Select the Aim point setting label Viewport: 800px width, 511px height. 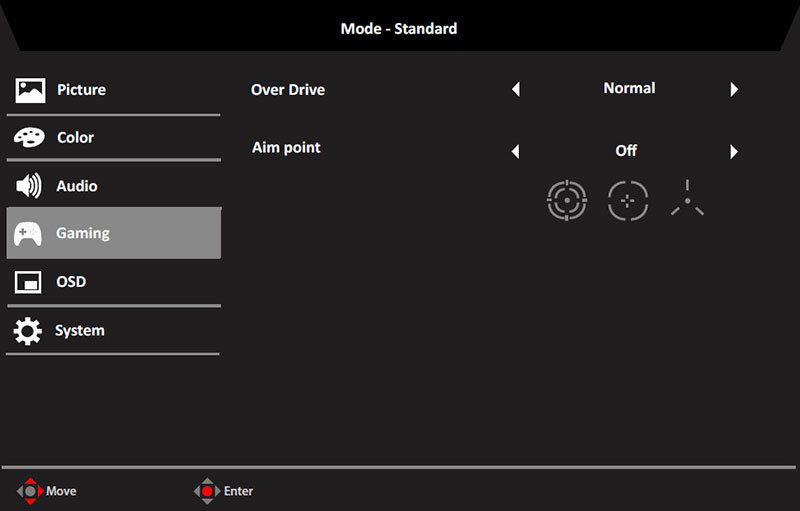click(286, 148)
